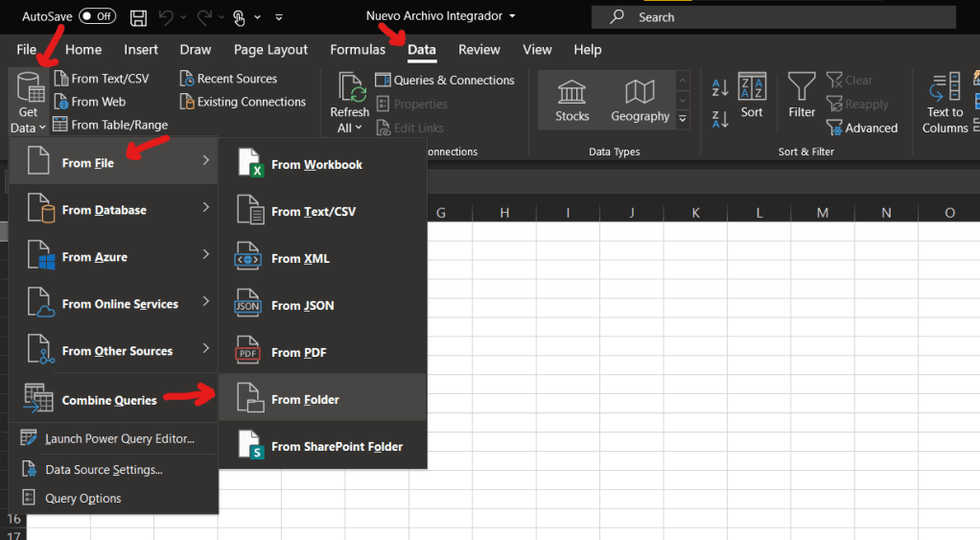Sort ascending with A to Z icon
Screen dimensions: 980x540
point(720,89)
